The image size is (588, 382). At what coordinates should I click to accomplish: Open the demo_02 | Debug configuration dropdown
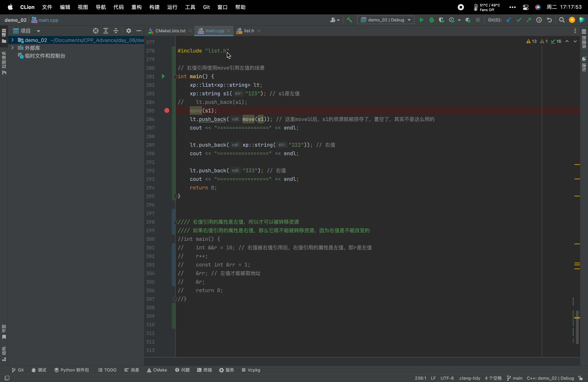point(385,20)
